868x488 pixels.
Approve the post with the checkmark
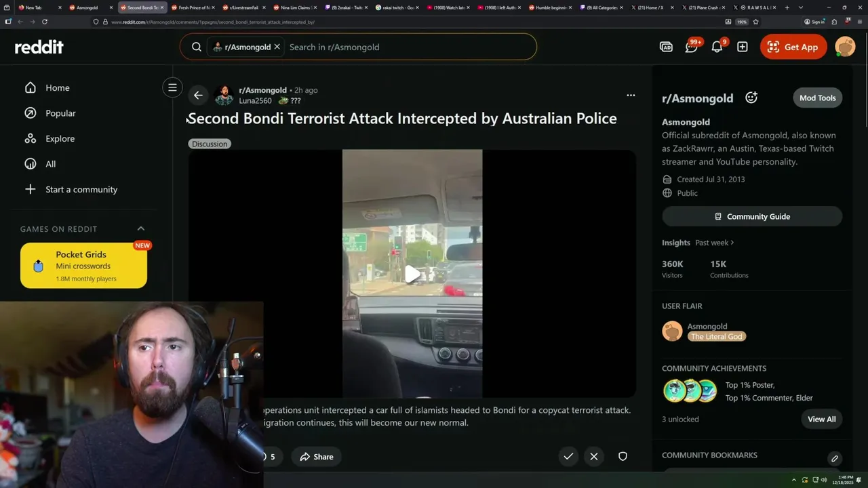[568, 456]
